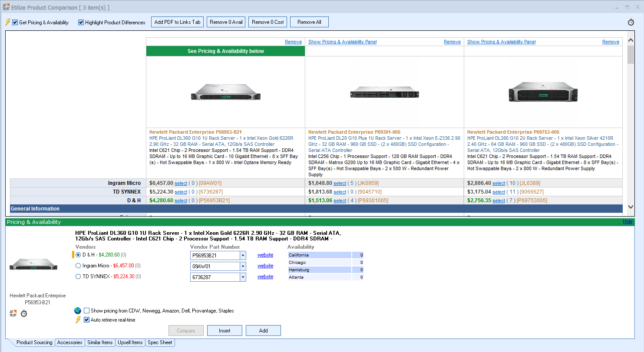The image size is (644, 352).
Task: Open the Accessories tab
Action: tap(69, 342)
